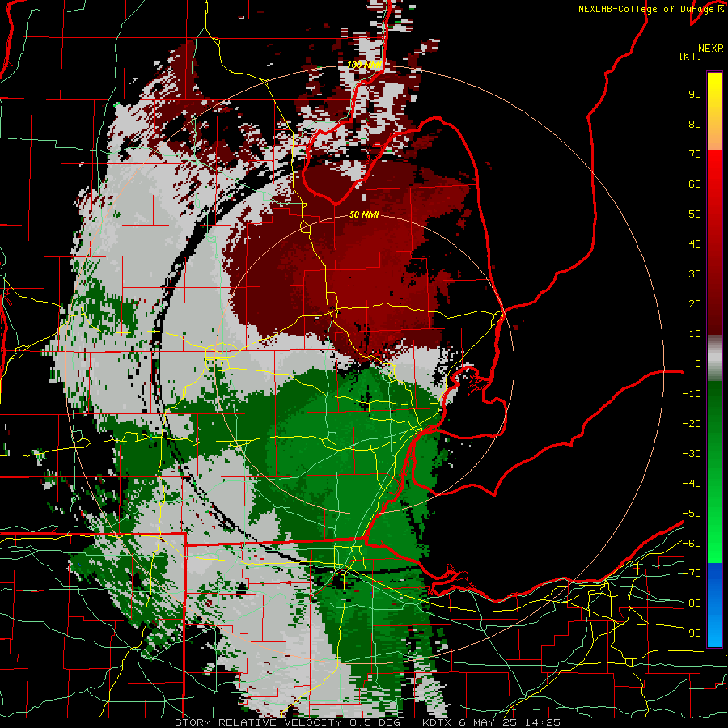Click the -40 value on velocity scale
728x728 pixels.
[692, 484]
